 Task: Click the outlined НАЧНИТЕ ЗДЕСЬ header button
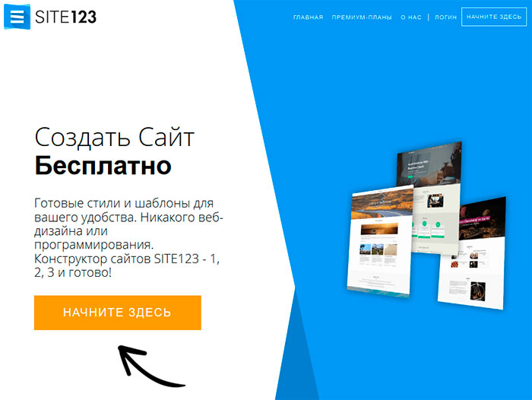tap(494, 17)
